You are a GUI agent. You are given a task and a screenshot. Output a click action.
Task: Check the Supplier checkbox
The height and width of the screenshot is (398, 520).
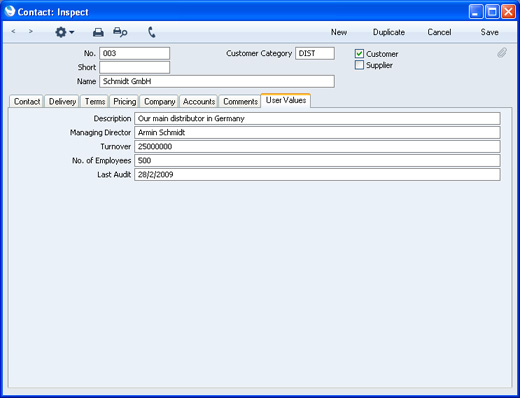point(359,65)
